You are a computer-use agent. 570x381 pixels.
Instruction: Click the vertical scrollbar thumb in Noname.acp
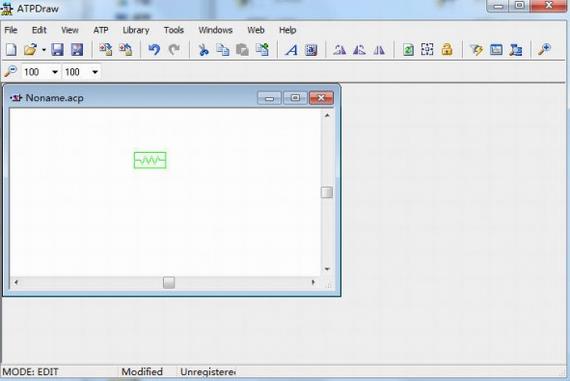point(327,192)
